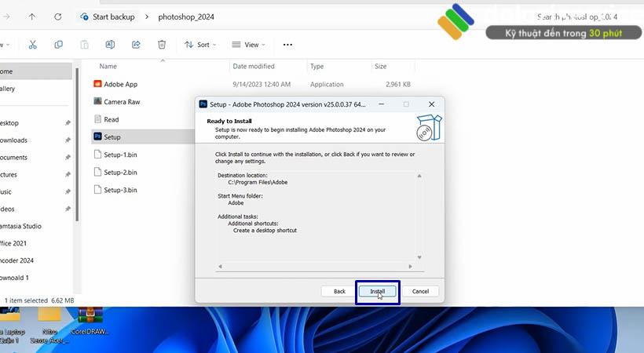Select the Setup-3.bin file icon
644x353 pixels.
coord(97,190)
